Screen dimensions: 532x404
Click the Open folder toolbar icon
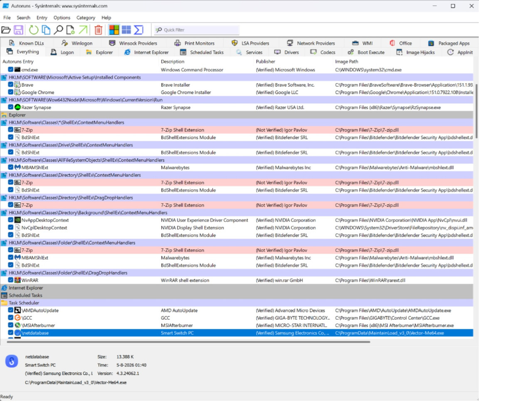click(6, 30)
